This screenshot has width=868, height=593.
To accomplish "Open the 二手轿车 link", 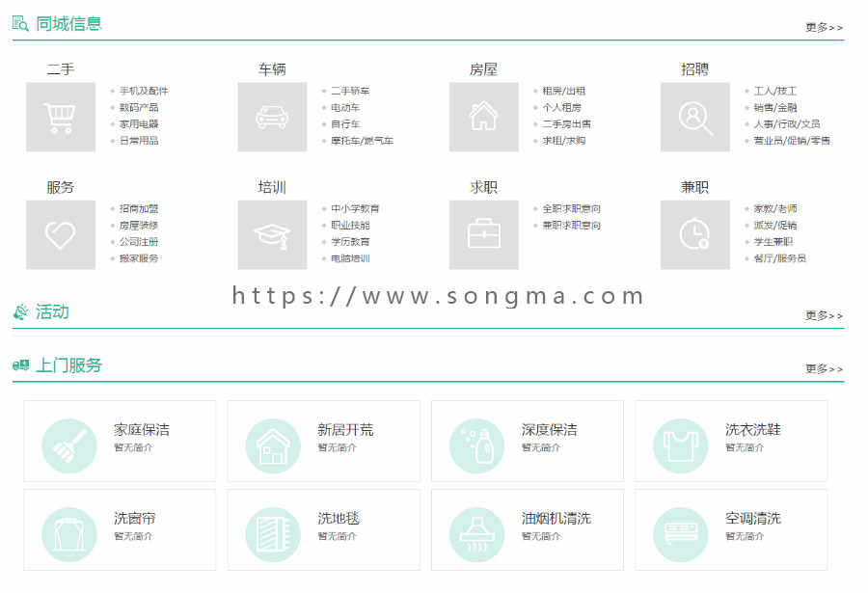I will coord(350,91).
